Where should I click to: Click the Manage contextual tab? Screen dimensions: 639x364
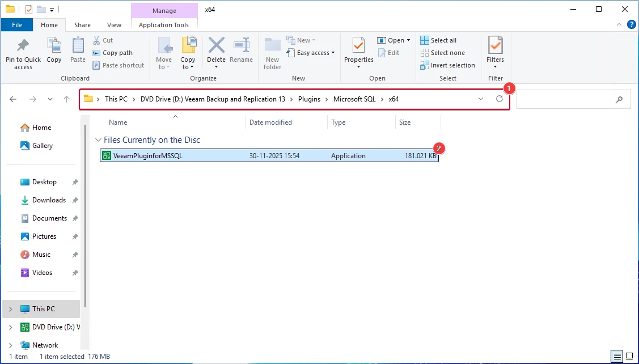[x=164, y=11]
